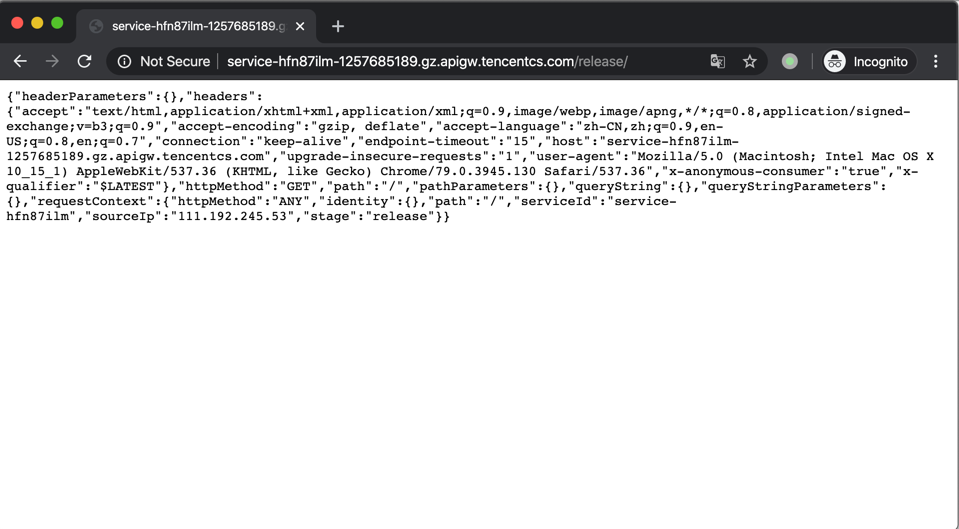
Task: Click the globe favicon on the tab
Action: (96, 26)
